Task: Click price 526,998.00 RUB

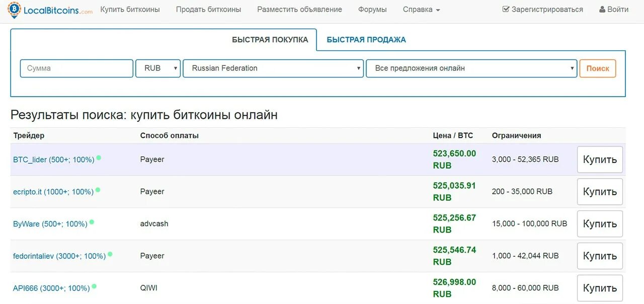Action: (x=454, y=288)
